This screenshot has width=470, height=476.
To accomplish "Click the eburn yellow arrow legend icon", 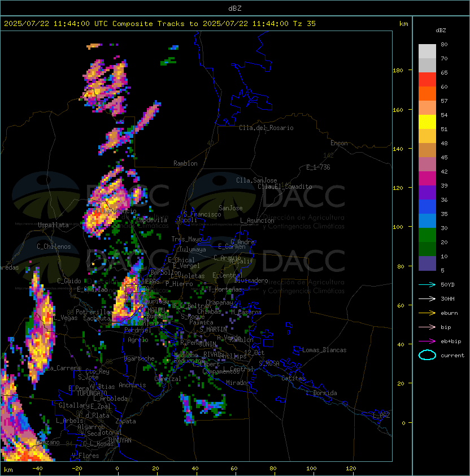I will tap(427, 313).
